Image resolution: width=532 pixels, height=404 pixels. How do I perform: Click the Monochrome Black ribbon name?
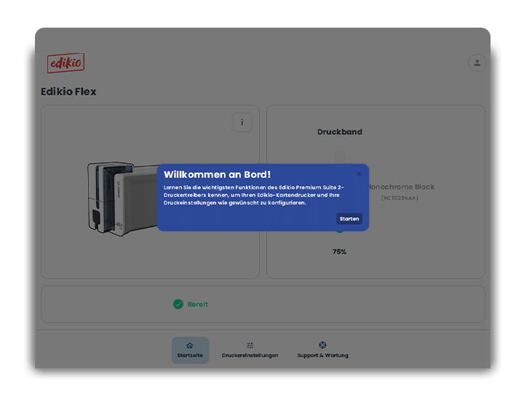coord(400,187)
